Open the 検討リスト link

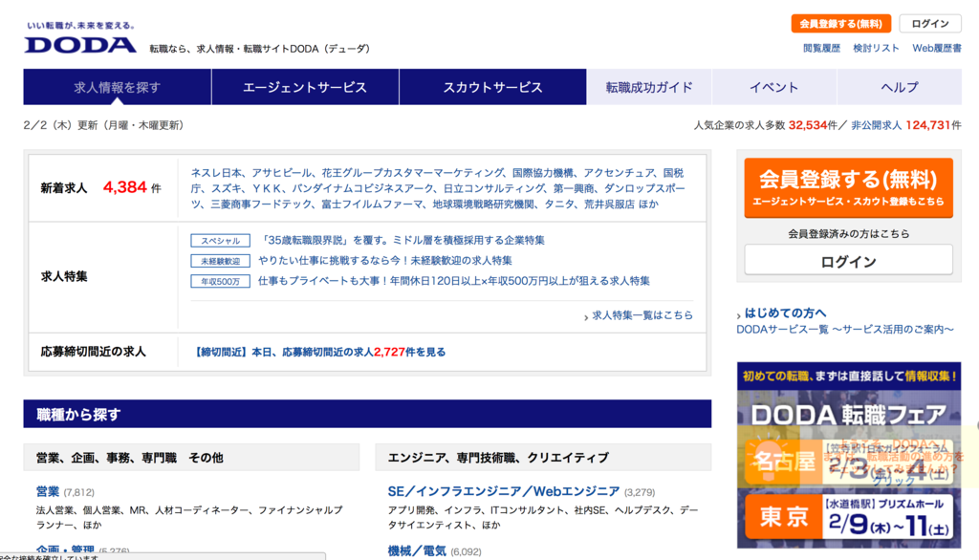[x=876, y=48]
